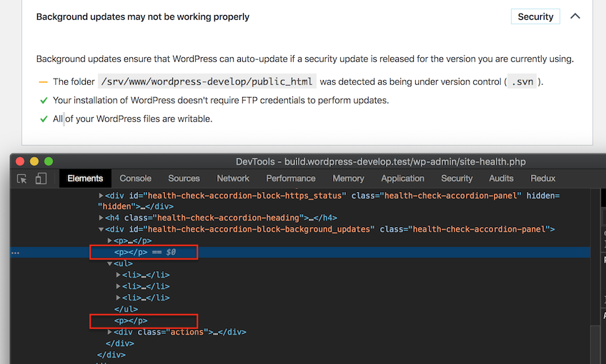Activate the DevTools inspect element picker icon
The width and height of the screenshot is (606, 364).
[22, 178]
